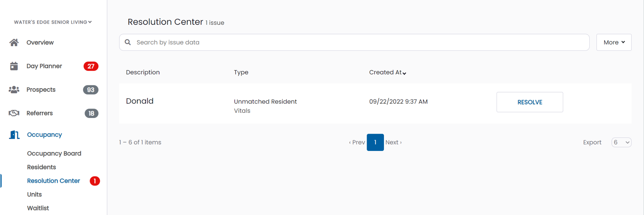Click the Referrers handshake icon

click(14, 113)
